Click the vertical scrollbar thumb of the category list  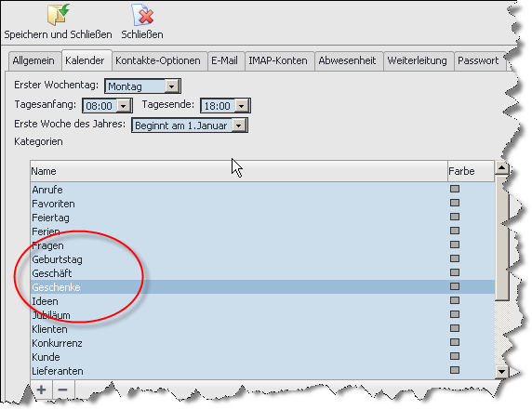coord(501,238)
